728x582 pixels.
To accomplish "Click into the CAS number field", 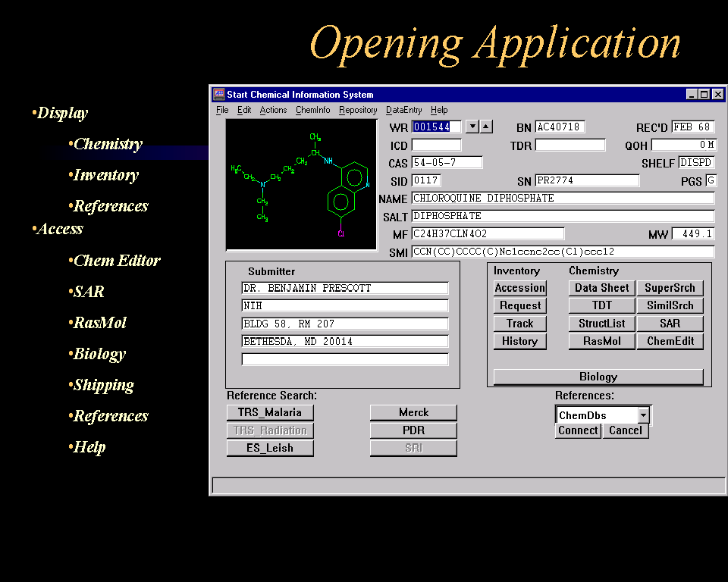I will pos(447,163).
